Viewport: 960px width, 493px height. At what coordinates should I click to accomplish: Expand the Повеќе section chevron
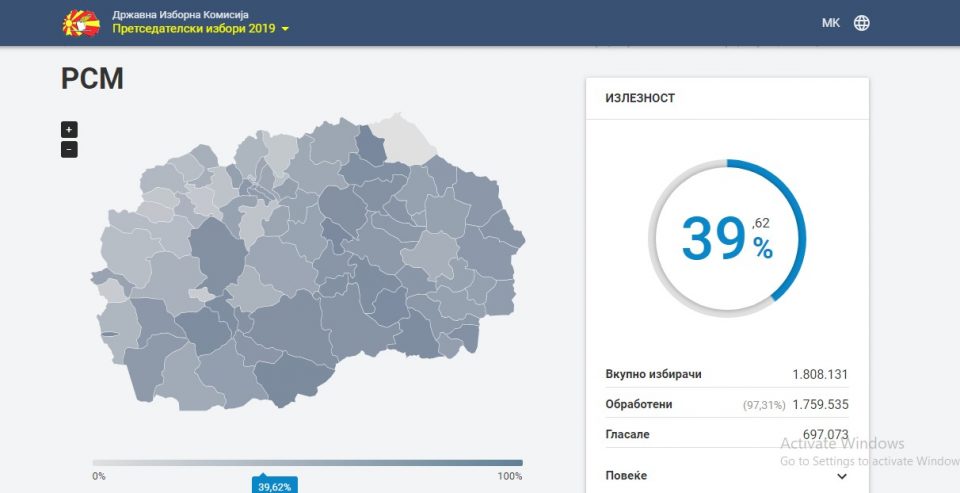842,476
